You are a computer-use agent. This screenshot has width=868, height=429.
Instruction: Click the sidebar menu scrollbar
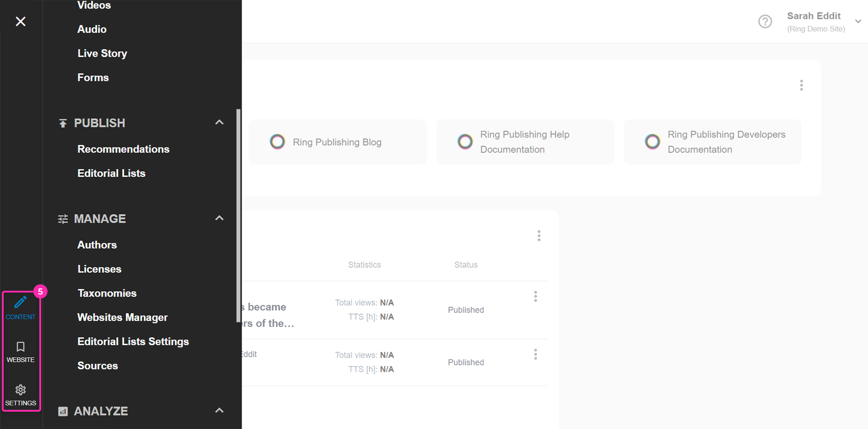(238, 214)
